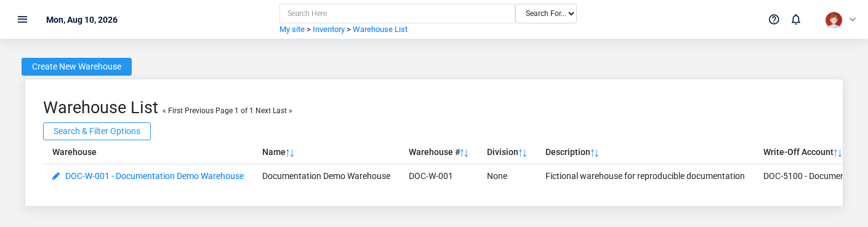Viewport: 868px width, 227px height.
Task: Click the user avatar picture
Action: pos(834,20)
